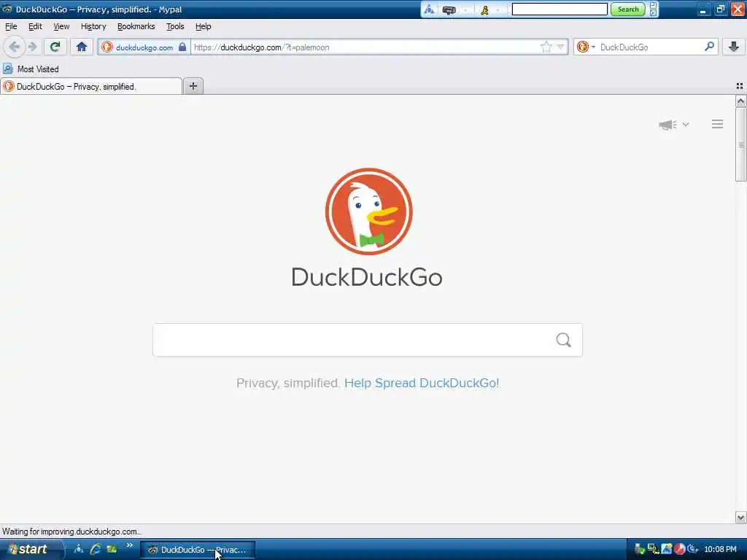
Task: Click the AOL triangle icon in title bar toolbar
Action: click(x=429, y=9)
